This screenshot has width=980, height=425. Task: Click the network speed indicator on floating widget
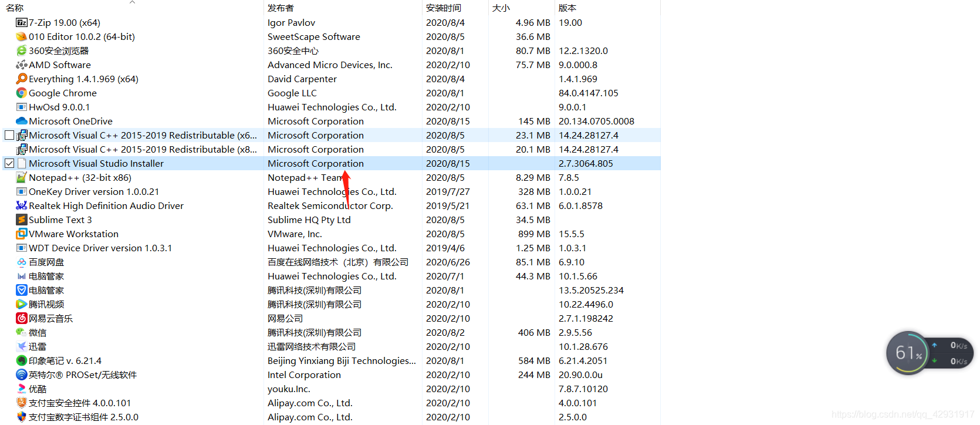point(951,353)
